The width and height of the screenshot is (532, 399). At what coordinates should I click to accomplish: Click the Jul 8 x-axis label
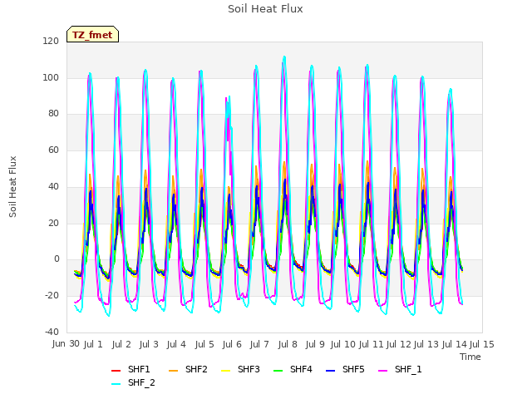[x=288, y=345]
